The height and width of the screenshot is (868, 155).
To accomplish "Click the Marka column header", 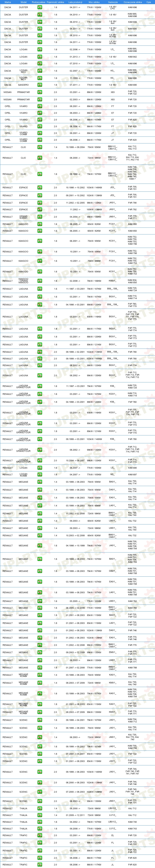I will pos(7,2).
